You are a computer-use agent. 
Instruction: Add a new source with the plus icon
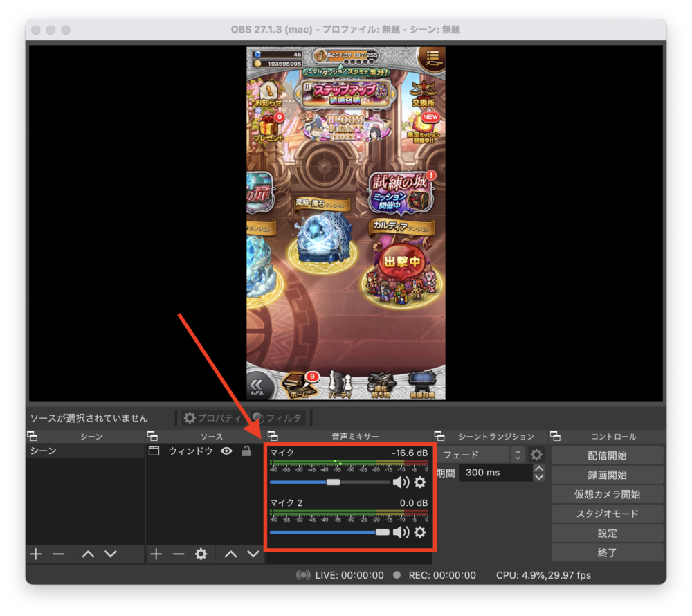point(156,554)
